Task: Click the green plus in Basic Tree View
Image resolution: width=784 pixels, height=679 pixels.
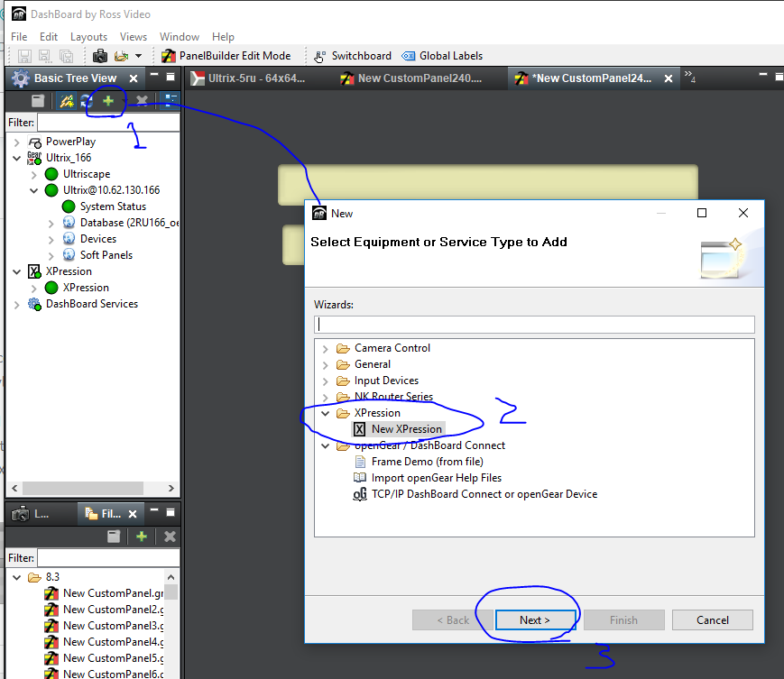Action: (x=108, y=101)
